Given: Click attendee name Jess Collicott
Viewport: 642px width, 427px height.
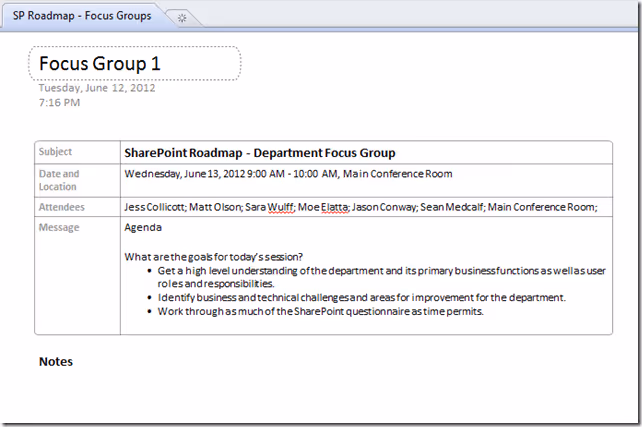Looking at the screenshot, I should click(154, 207).
